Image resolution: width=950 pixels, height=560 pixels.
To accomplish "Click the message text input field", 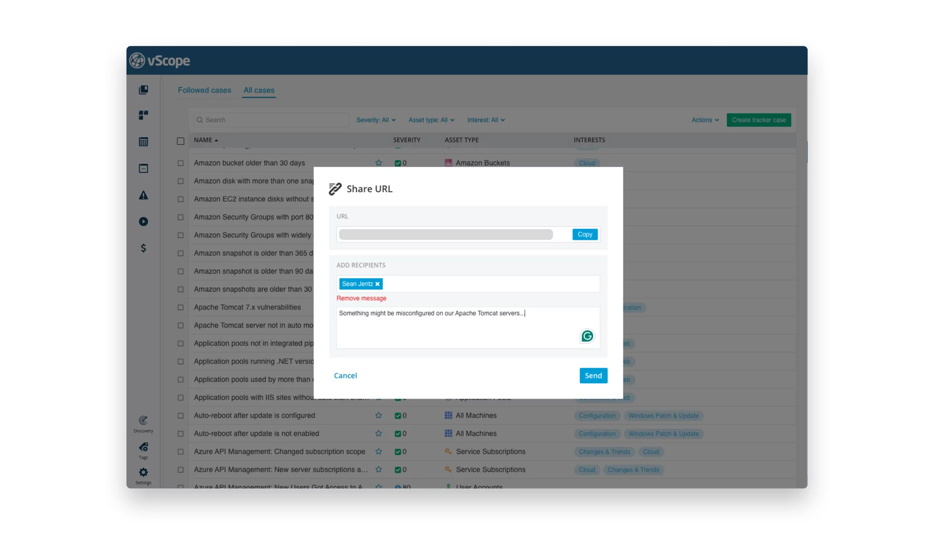I will pos(468,326).
